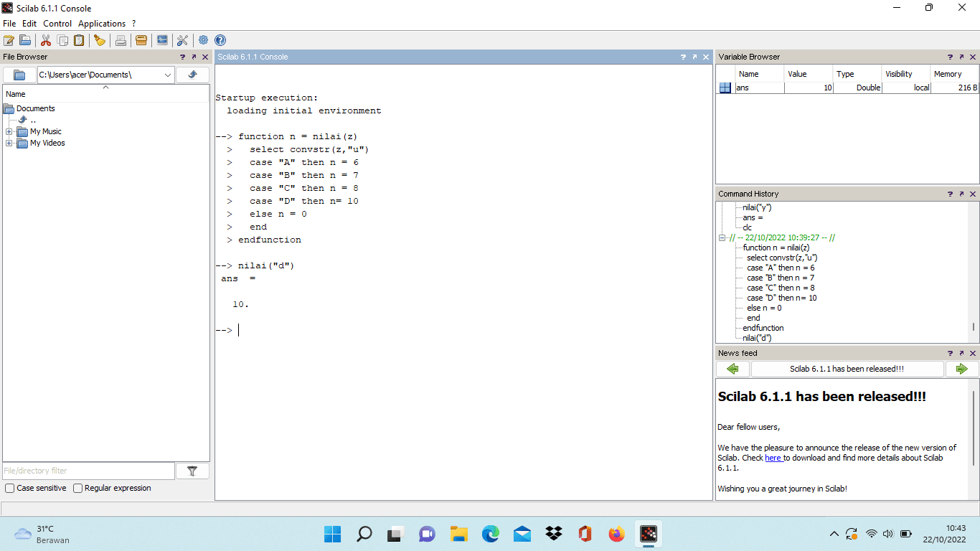Viewport: 980px width, 551px height.
Task: Click the Open a file toolbar icon
Action: 25,40
